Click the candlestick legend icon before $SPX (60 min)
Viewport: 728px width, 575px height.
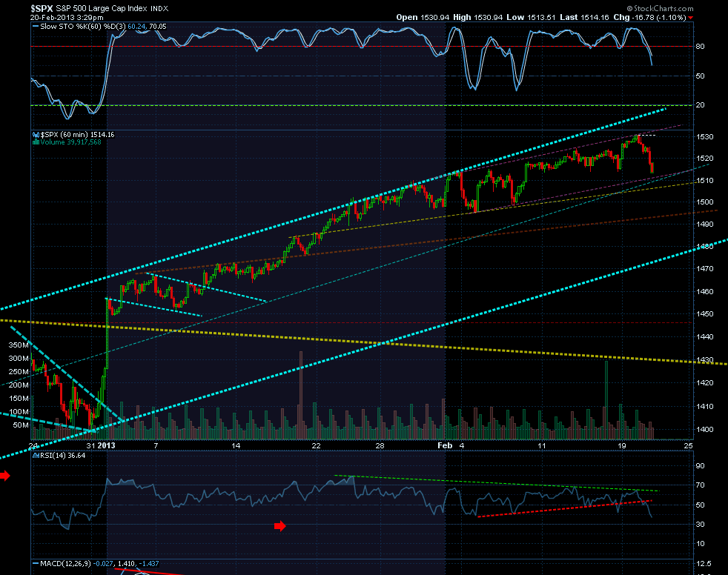click(x=36, y=135)
